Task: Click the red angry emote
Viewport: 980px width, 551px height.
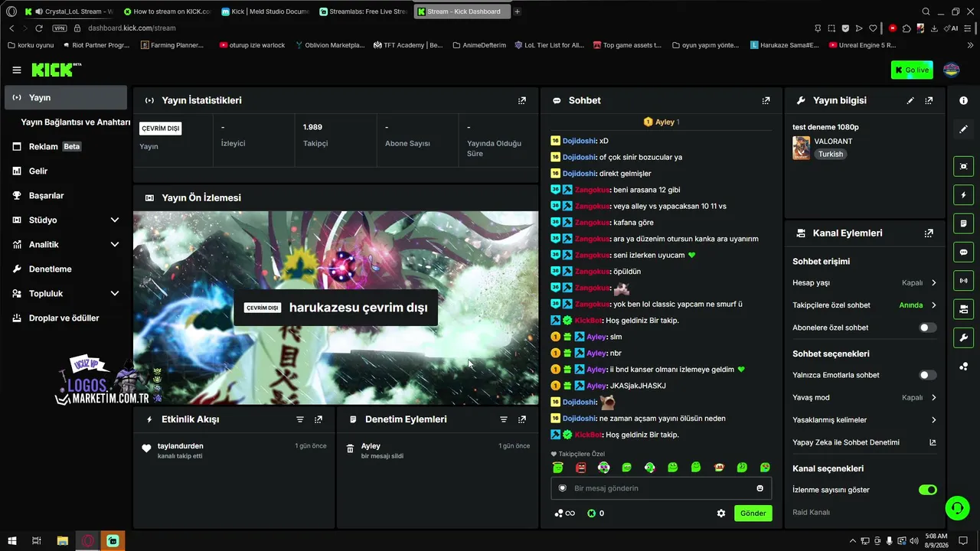Action: (581, 468)
